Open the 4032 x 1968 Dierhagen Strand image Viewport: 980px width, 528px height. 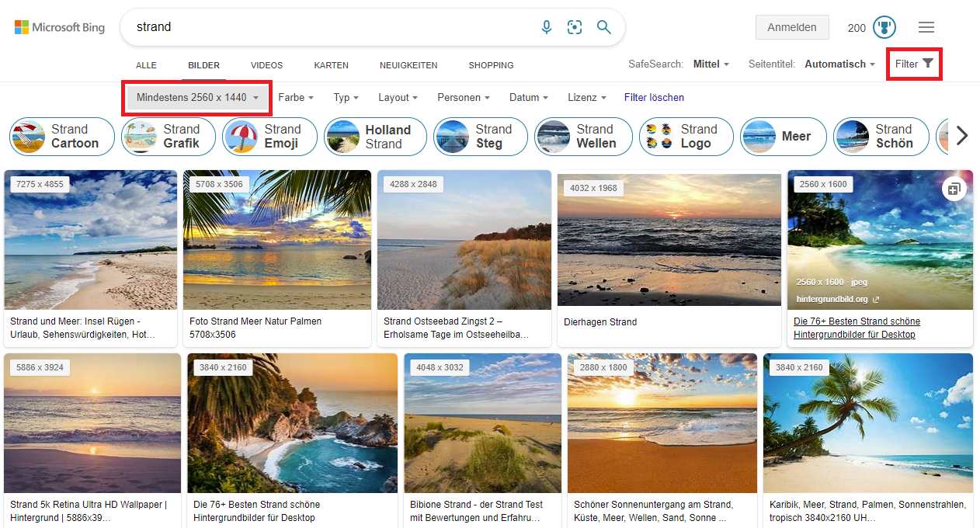tap(669, 240)
